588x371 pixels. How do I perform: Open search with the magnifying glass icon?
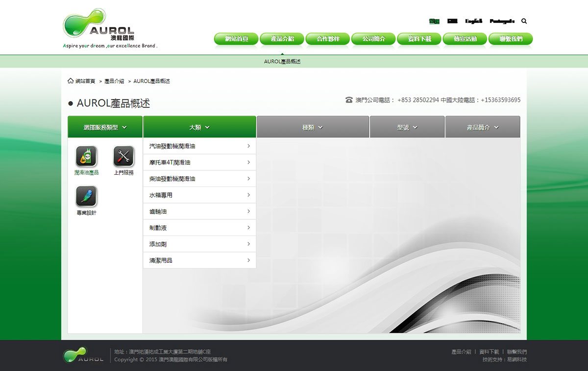coord(524,21)
